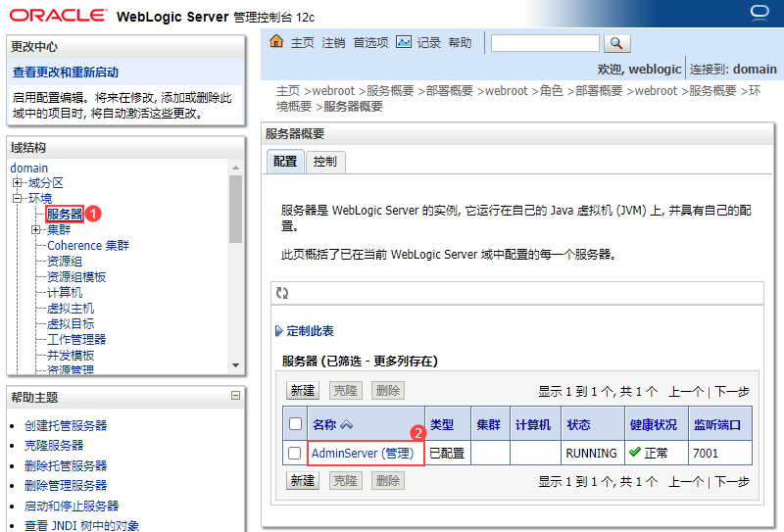Click the upper 新建 button
The width and height of the screenshot is (784, 532).
303,391
